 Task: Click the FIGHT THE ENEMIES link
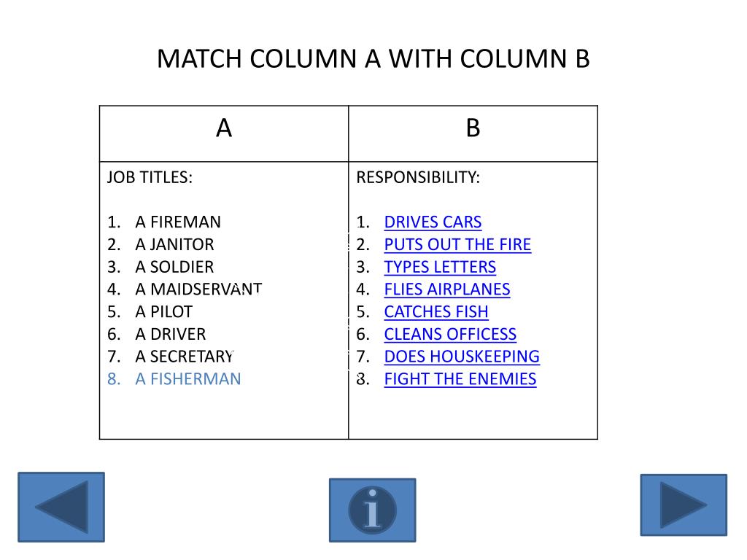[460, 378]
